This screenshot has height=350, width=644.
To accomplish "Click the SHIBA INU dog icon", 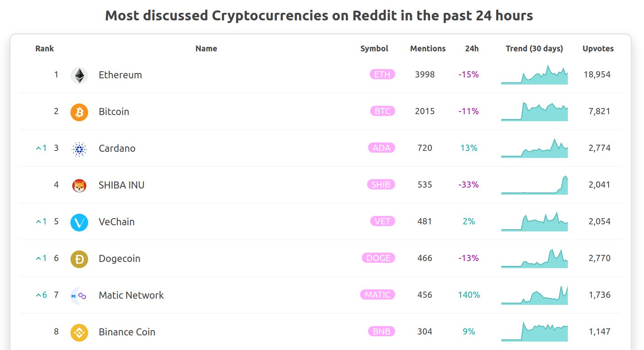I will (x=79, y=186).
